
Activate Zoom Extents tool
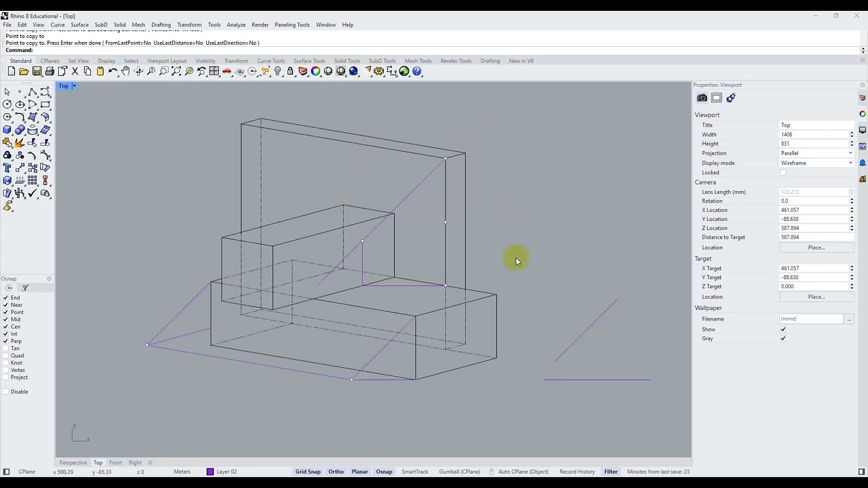176,71
